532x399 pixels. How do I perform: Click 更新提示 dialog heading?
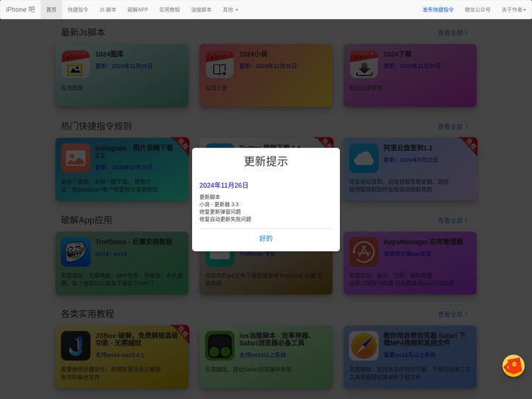[x=266, y=161]
